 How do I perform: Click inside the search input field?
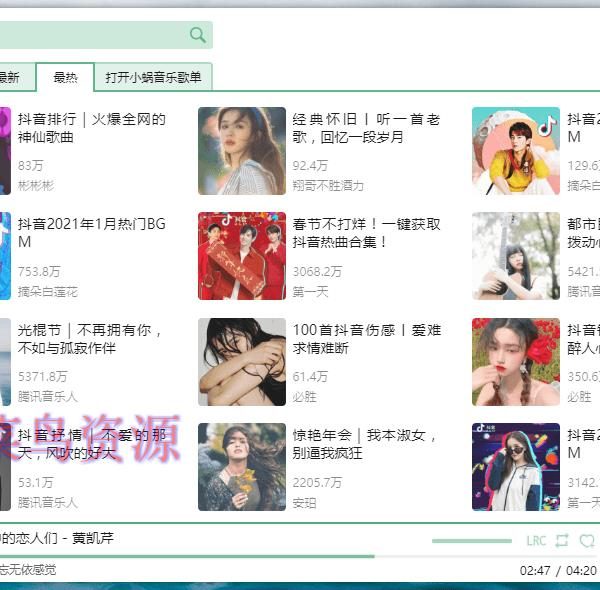point(90,35)
